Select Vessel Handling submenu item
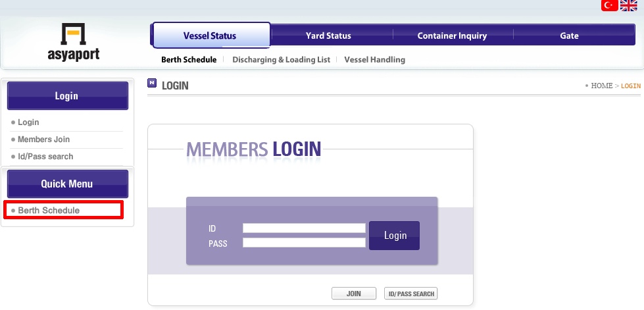The image size is (644, 310). coord(374,60)
